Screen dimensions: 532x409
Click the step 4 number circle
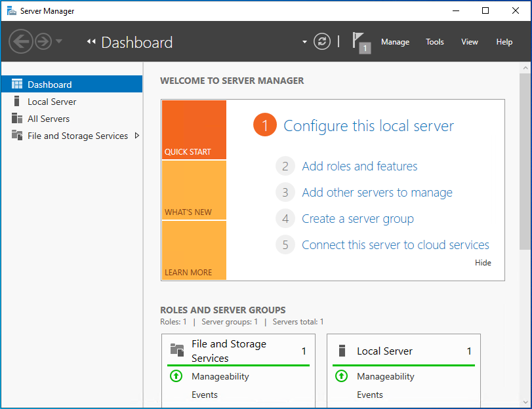pos(285,219)
